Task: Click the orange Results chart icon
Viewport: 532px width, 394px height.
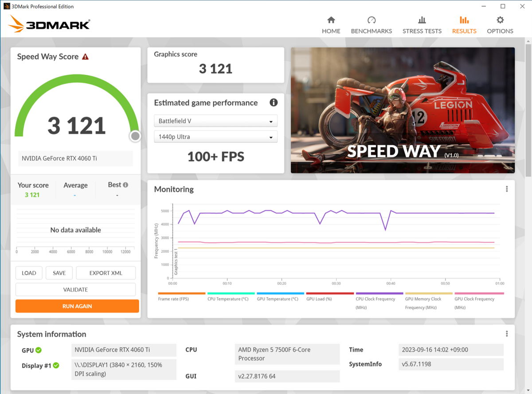Action: pos(464,20)
